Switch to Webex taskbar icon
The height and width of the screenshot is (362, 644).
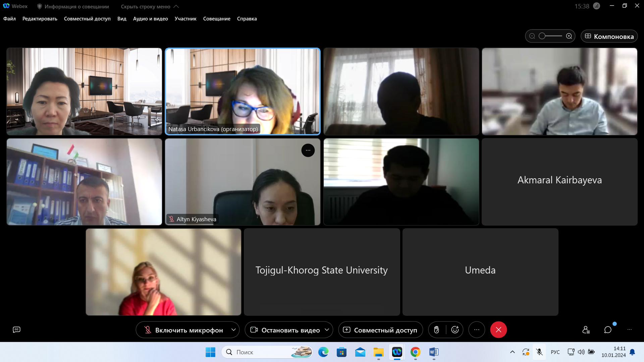[x=397, y=352]
